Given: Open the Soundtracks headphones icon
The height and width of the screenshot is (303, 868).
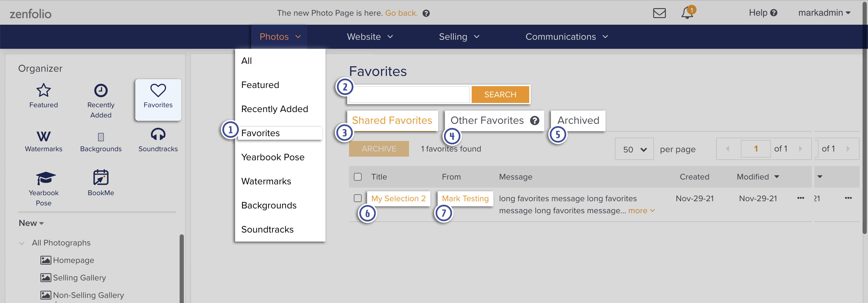Looking at the screenshot, I should 158,134.
